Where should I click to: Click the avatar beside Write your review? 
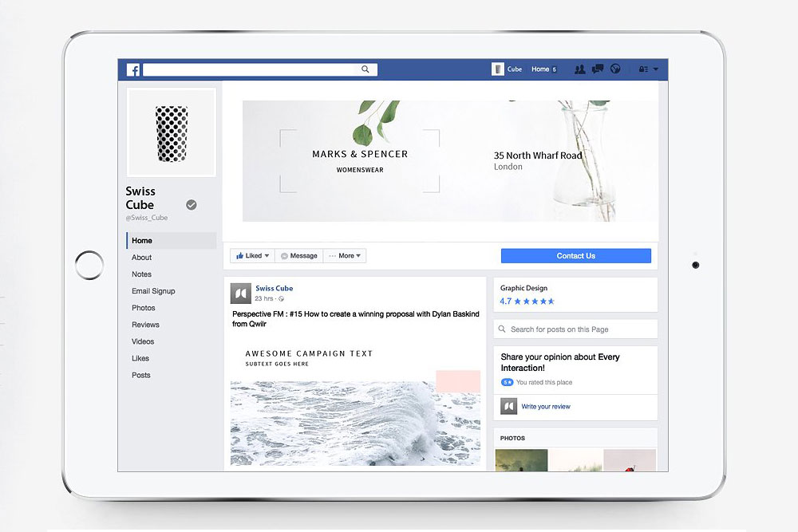click(508, 406)
